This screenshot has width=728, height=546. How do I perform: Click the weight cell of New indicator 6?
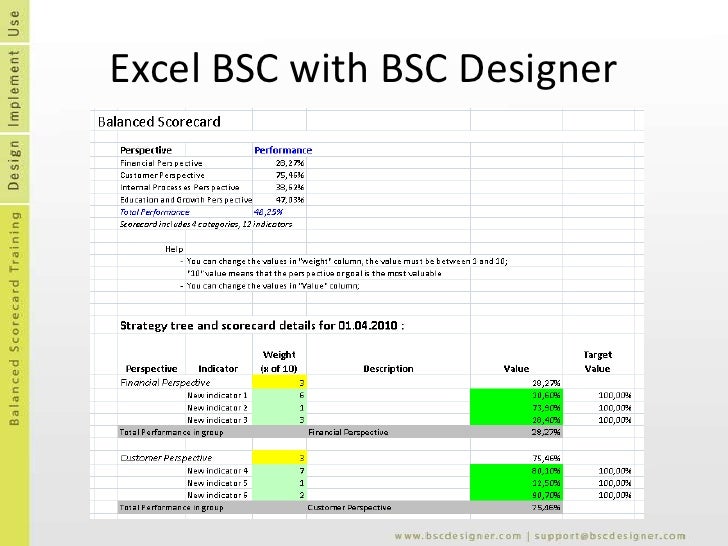click(280, 495)
